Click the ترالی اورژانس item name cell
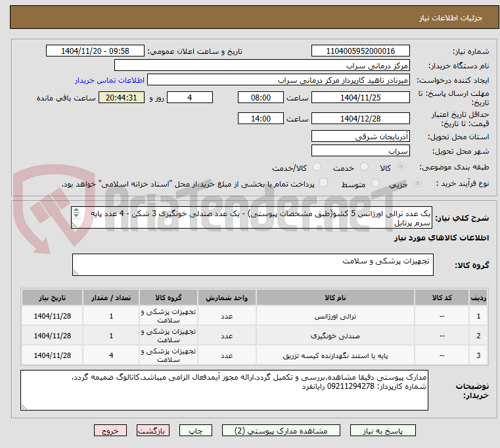 335,317
